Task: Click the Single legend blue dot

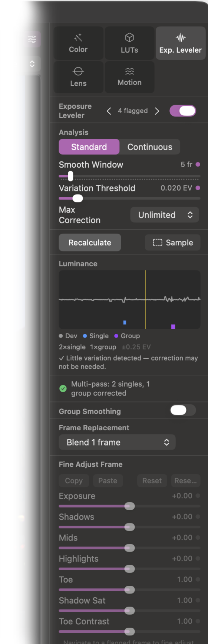Action: click(x=85, y=336)
